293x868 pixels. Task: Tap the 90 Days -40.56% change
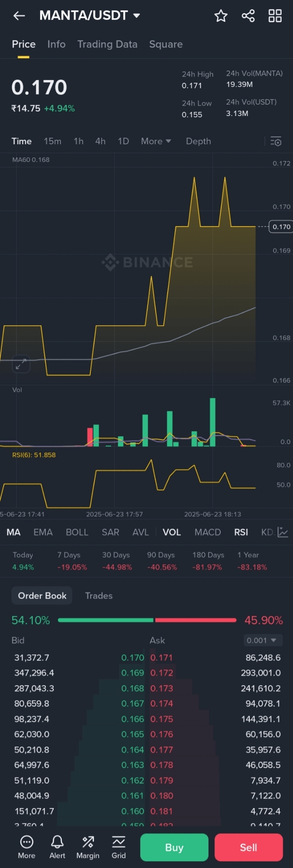[162, 561]
